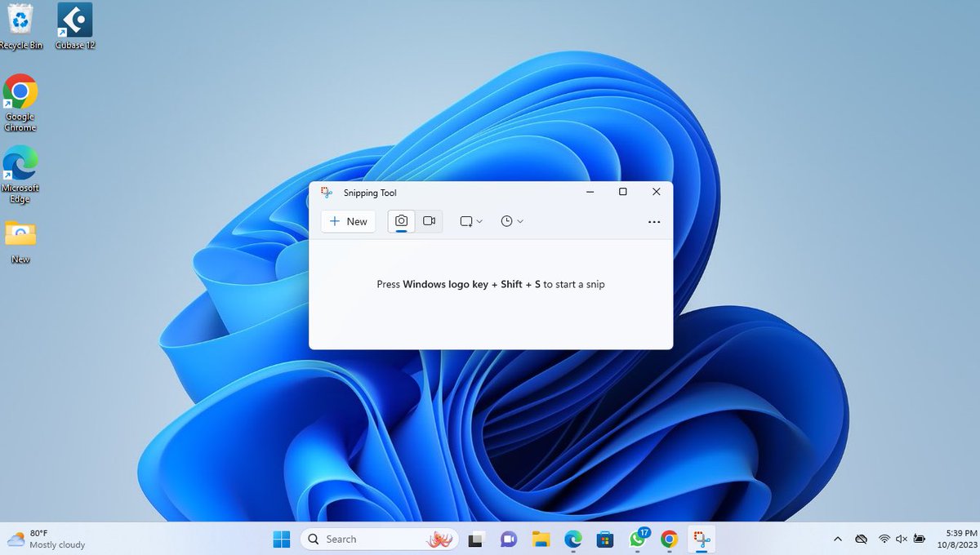980x555 pixels.
Task: Select the Microsoft Edge desktop shortcut
Action: (20, 175)
